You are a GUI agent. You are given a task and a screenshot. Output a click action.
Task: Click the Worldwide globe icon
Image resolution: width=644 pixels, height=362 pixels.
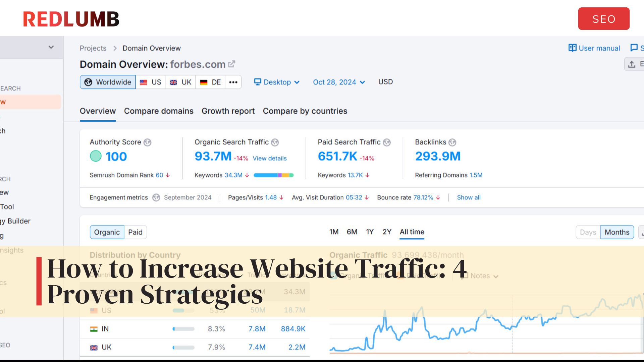pos(88,82)
